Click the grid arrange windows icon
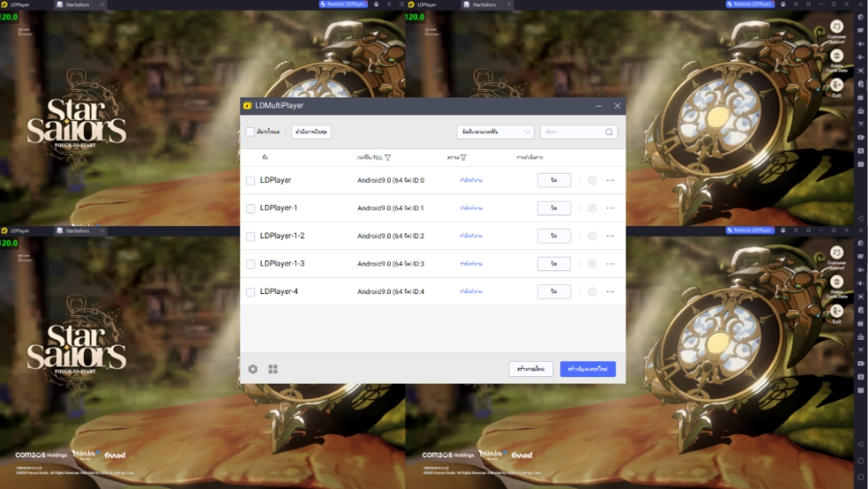The width and height of the screenshot is (868, 489). pos(273,370)
